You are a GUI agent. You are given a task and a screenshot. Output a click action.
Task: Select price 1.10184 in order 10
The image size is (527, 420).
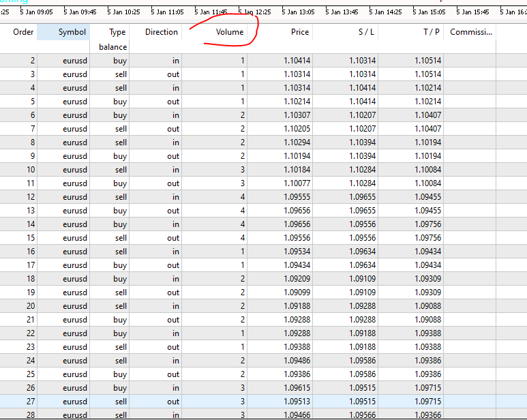pos(297,170)
